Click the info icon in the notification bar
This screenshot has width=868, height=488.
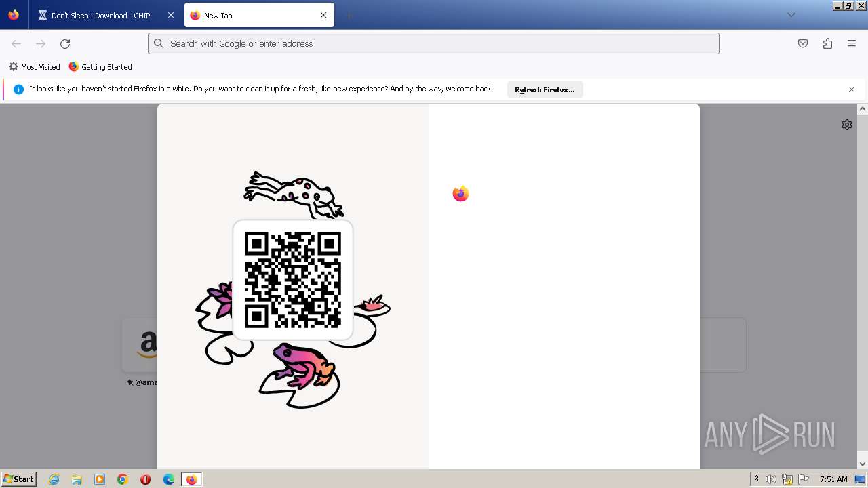point(18,89)
